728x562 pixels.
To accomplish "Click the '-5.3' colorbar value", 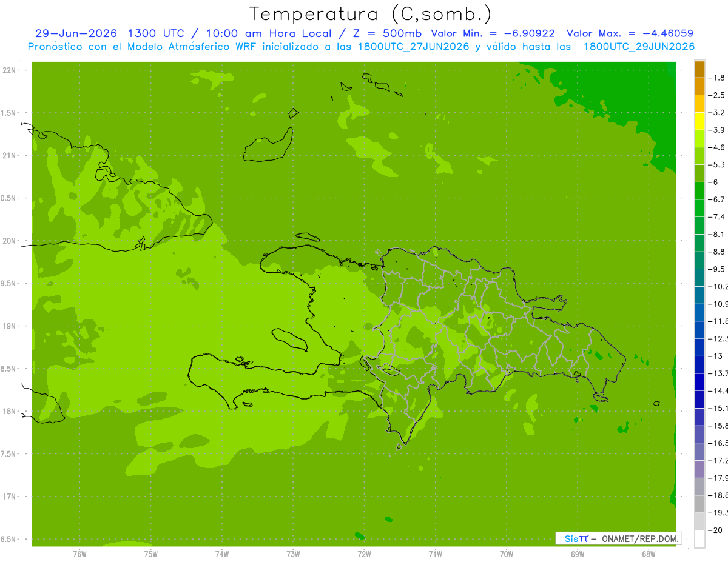I will [717, 164].
